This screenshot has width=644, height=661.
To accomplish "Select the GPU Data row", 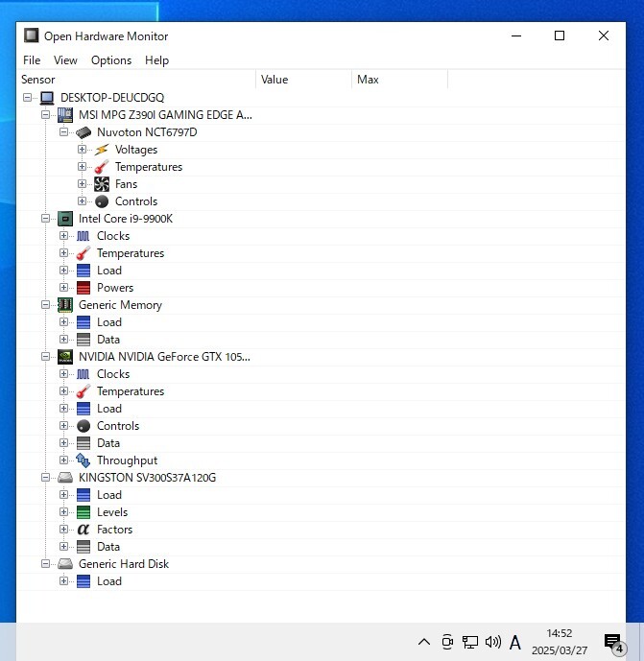I will tap(321, 443).
